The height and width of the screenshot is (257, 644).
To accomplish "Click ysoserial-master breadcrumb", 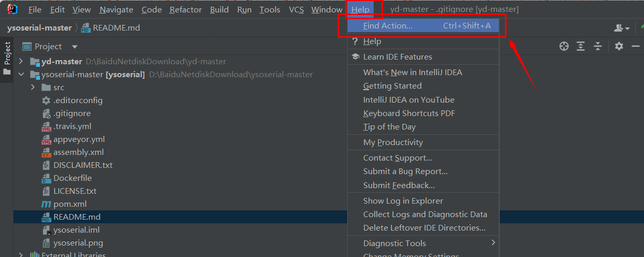I will click(39, 28).
